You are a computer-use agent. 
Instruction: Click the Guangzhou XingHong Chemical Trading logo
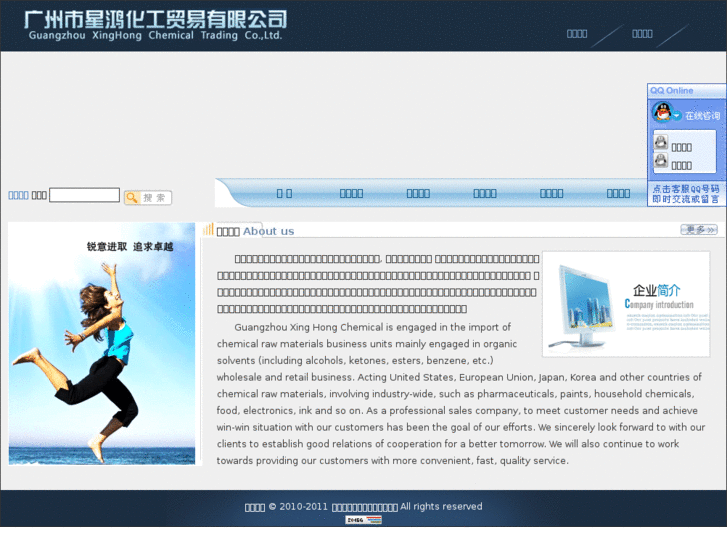(155, 25)
